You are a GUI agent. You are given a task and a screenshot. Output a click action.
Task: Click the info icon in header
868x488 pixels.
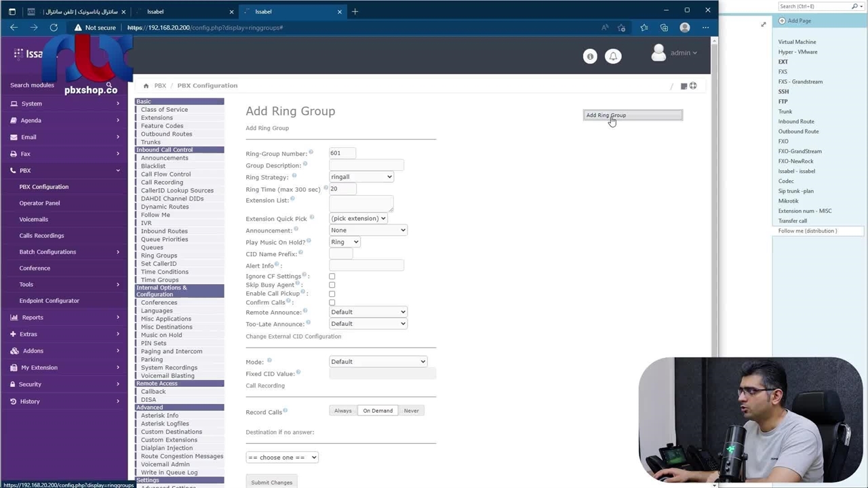[x=590, y=56]
